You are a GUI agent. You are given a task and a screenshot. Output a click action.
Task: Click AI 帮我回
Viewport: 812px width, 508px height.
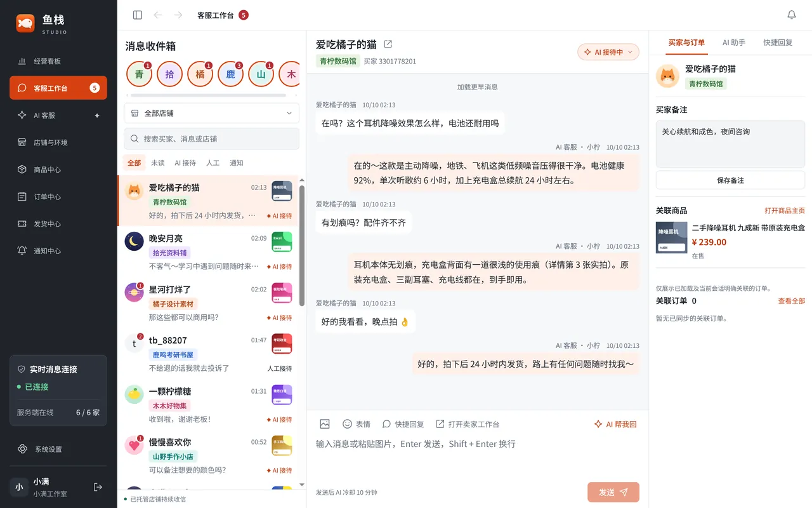pyautogui.click(x=615, y=424)
